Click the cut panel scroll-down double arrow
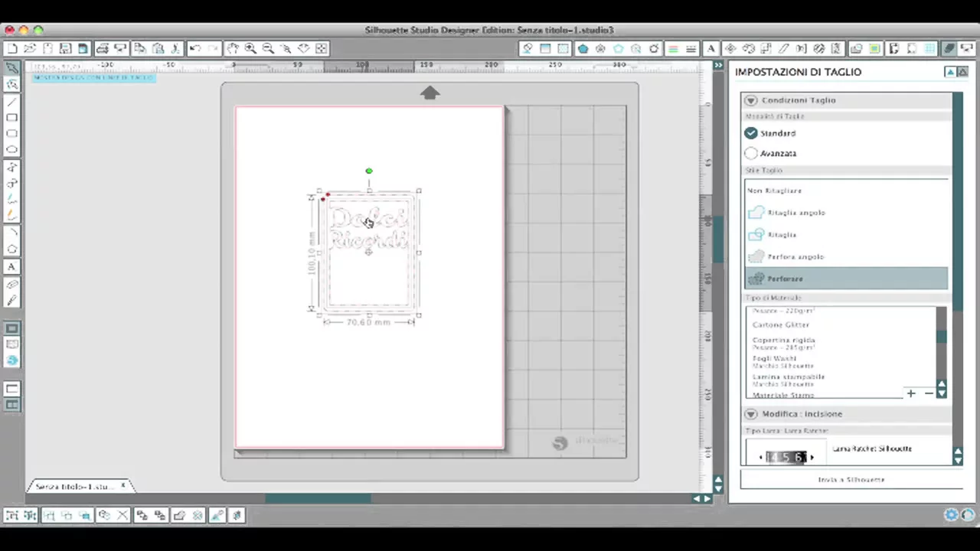Image resolution: width=980 pixels, height=551 pixels. tap(958, 460)
